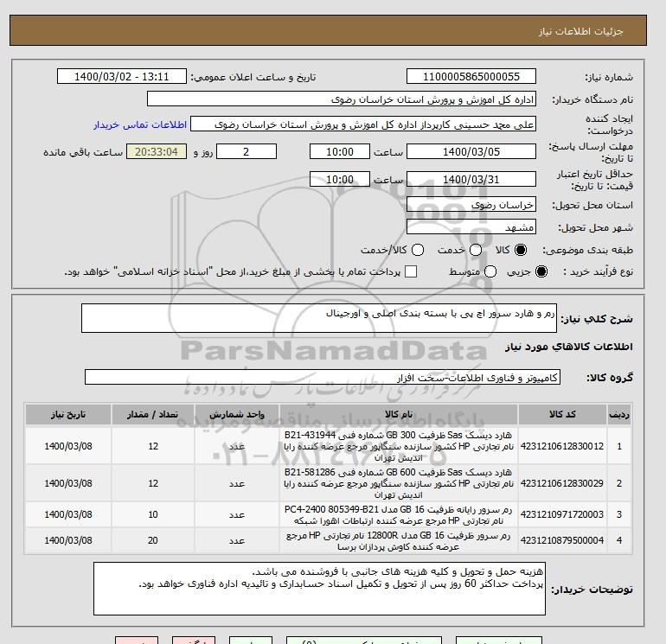666x644 pixels.
Task: Click product code 4231210879500004
Action: point(562,540)
